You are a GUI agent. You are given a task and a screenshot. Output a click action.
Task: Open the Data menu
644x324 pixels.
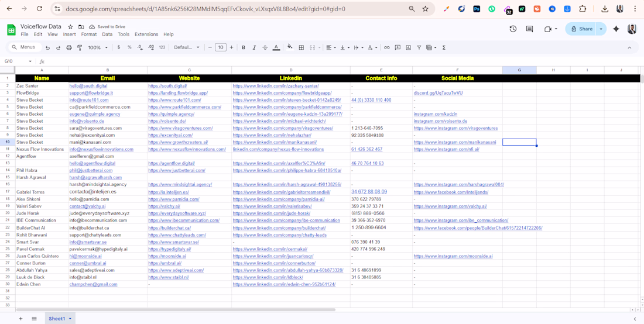point(107,35)
